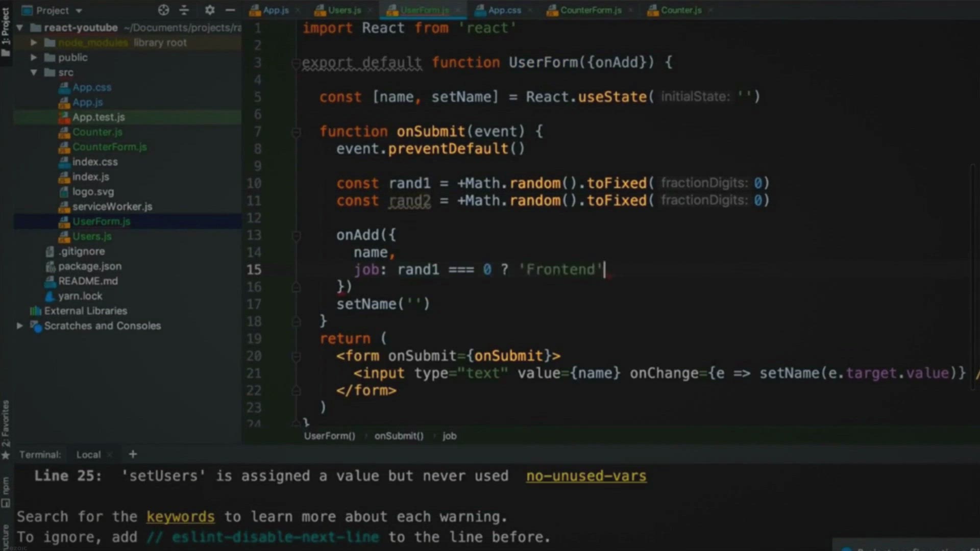This screenshot has width=980, height=551.
Task: Close the Counter.js editor tab
Action: coord(709,10)
